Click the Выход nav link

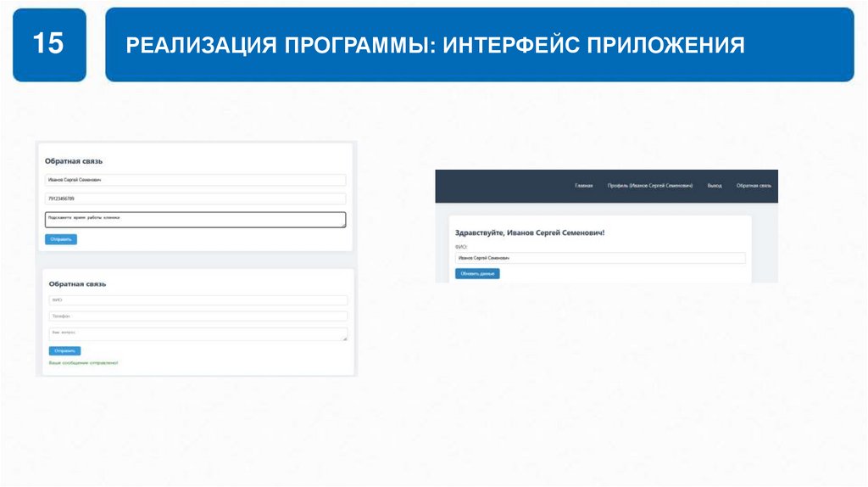tap(714, 186)
